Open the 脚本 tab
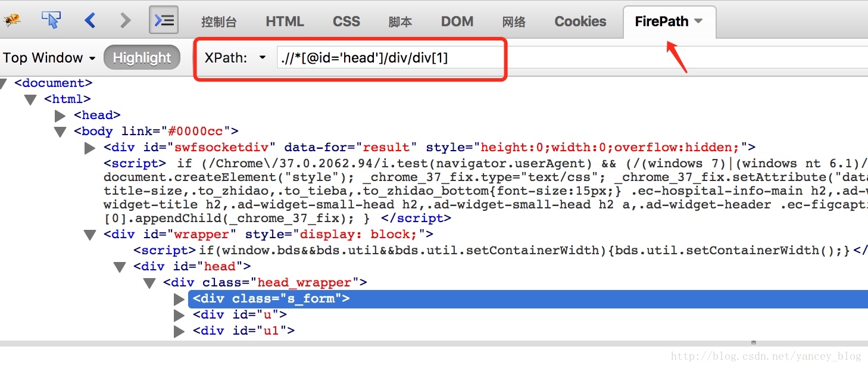868x368 pixels. 400,22
